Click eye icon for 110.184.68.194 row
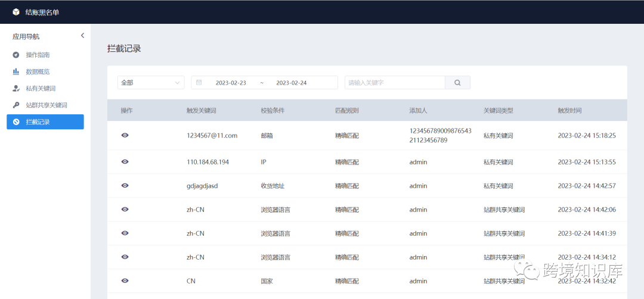Image resolution: width=644 pixels, height=299 pixels. pyautogui.click(x=125, y=162)
